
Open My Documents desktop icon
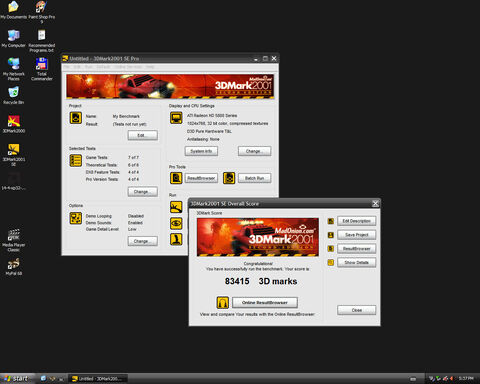tap(13, 10)
